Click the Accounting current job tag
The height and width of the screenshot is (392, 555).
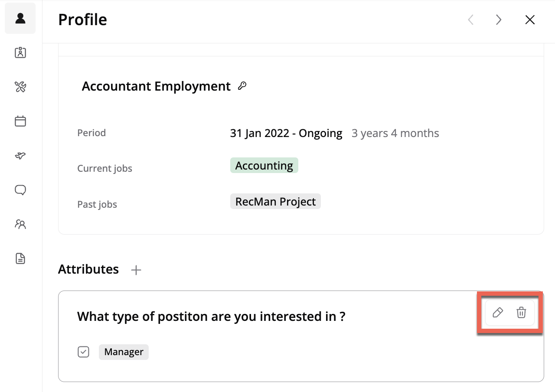[264, 166]
